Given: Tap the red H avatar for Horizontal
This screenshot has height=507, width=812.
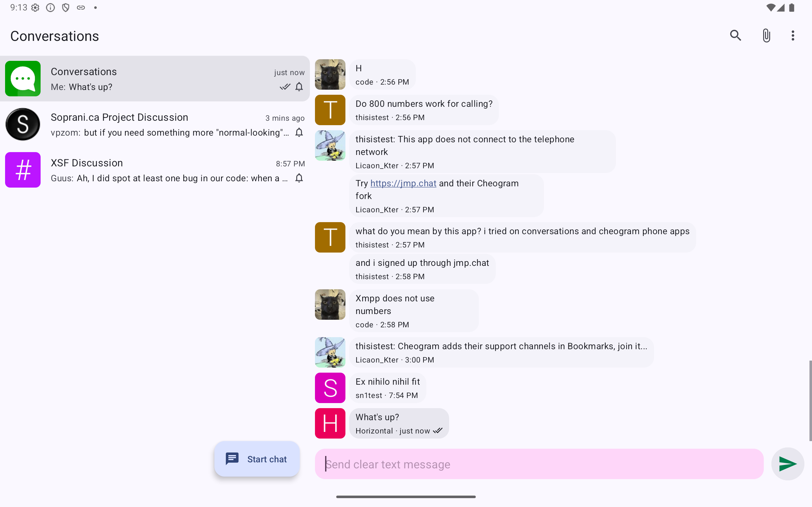Looking at the screenshot, I should click(x=330, y=423).
